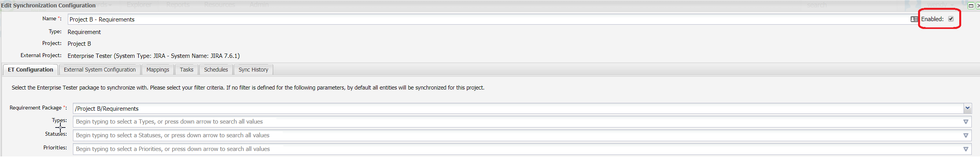The height and width of the screenshot is (158, 980).
Task: Open the Types dropdown arrow
Action: tap(965, 122)
